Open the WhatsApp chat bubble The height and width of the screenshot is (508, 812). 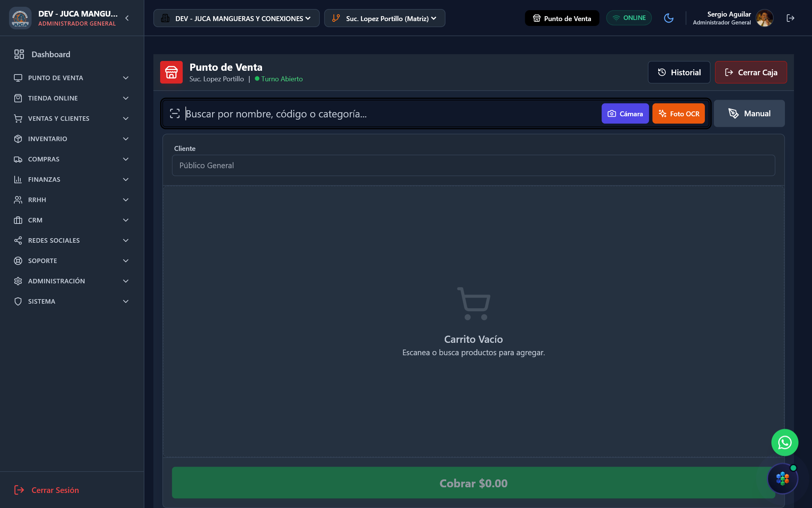pyautogui.click(x=785, y=443)
